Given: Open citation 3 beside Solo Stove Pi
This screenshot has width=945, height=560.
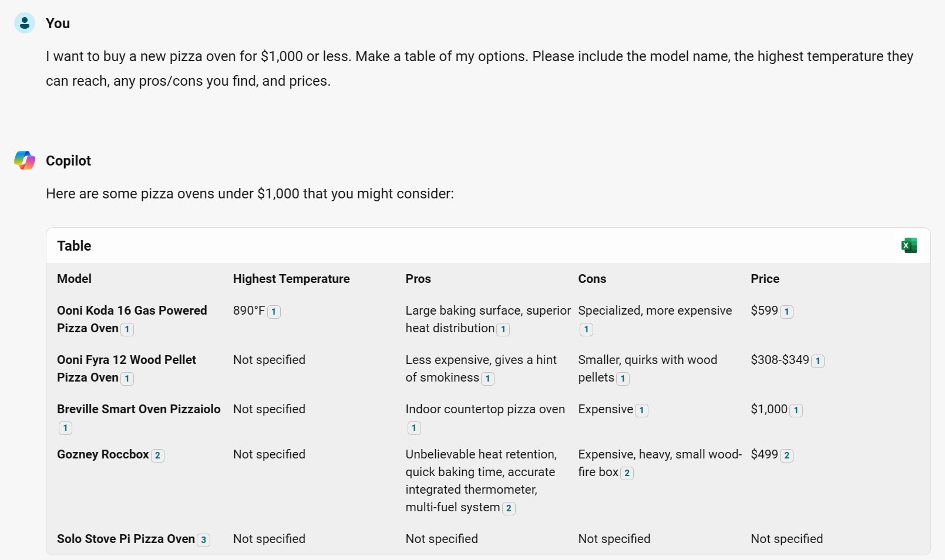Looking at the screenshot, I should (203, 540).
